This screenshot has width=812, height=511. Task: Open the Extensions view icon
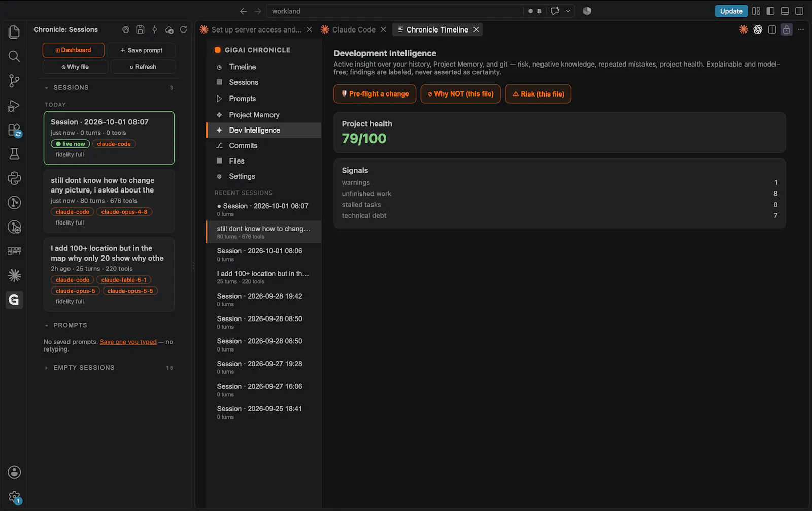(14, 130)
